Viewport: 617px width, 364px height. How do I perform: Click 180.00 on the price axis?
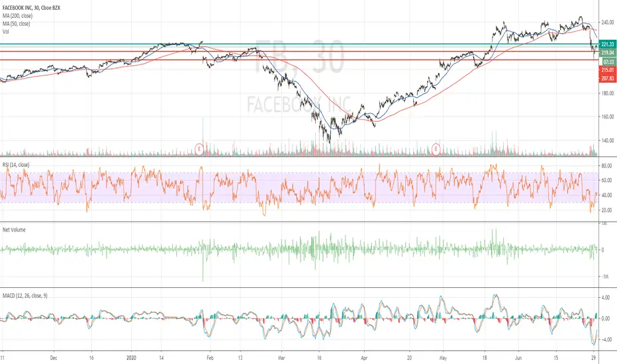608,93
